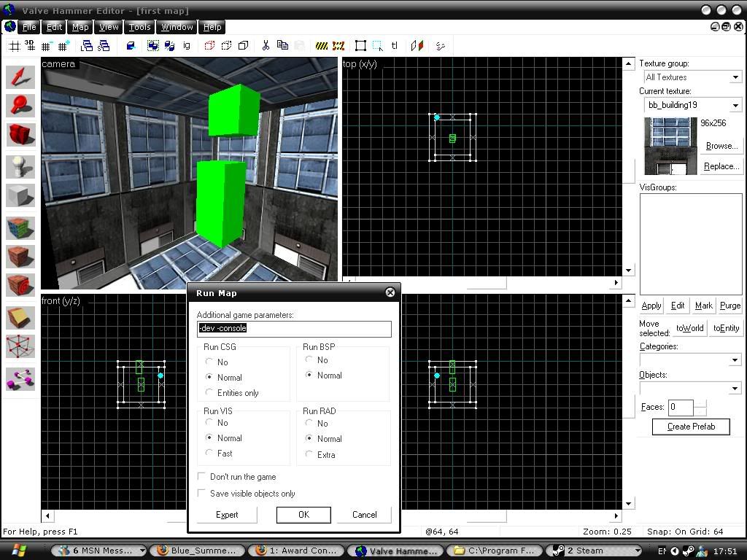Open the Toggle Texture Application tool
747x560 pixels.
[20, 228]
